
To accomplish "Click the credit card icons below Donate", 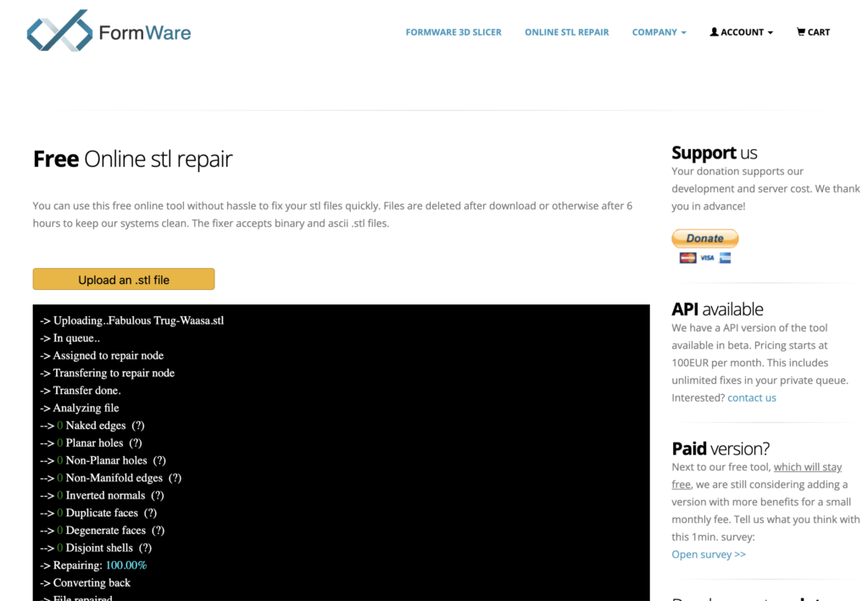I will 705,258.
